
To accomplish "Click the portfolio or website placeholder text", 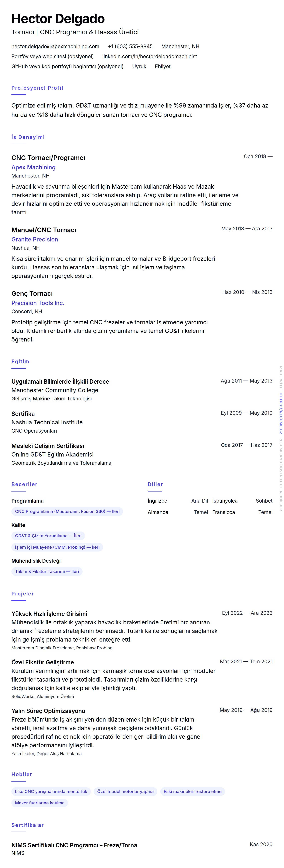I will click(x=53, y=57).
